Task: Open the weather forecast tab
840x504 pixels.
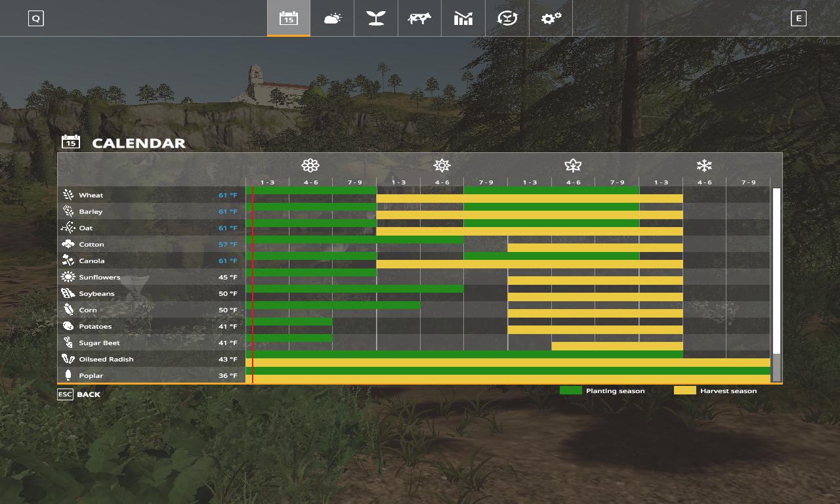Action: point(332,18)
